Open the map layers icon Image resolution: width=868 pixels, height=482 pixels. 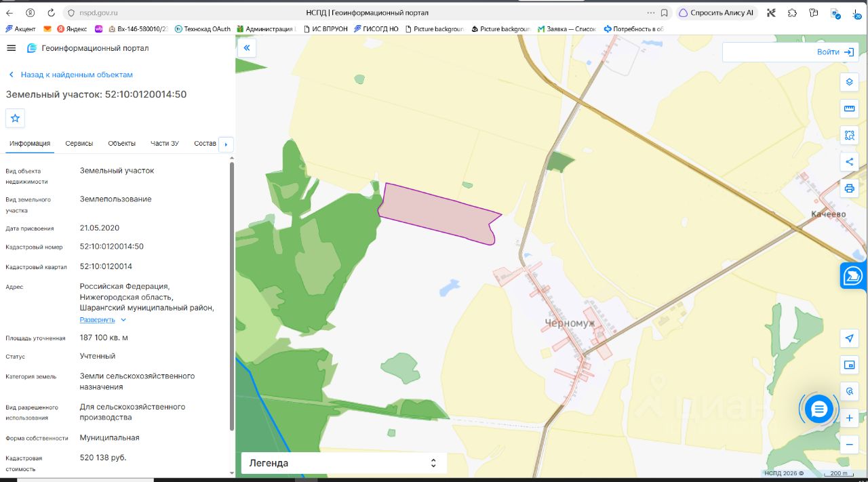849,83
